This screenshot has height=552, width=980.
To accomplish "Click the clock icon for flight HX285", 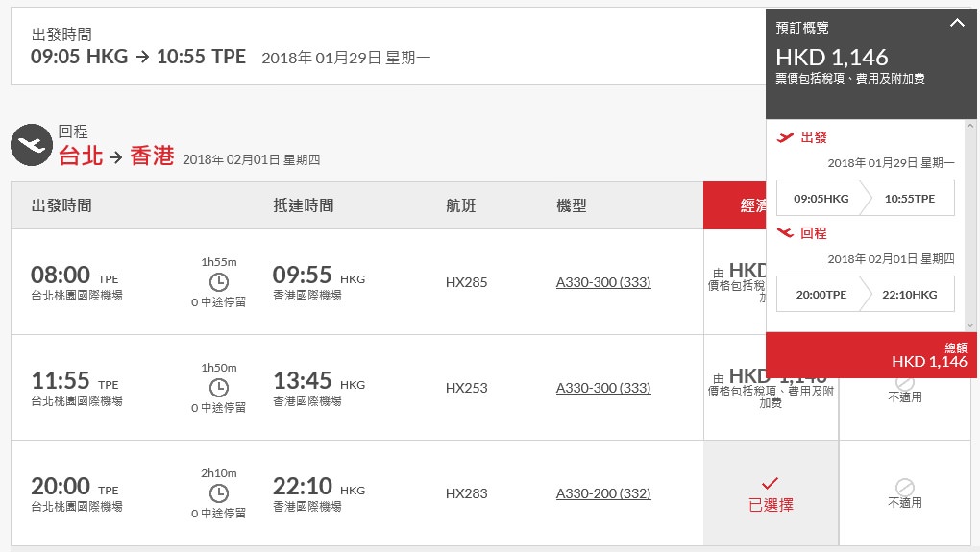I will point(219,281).
